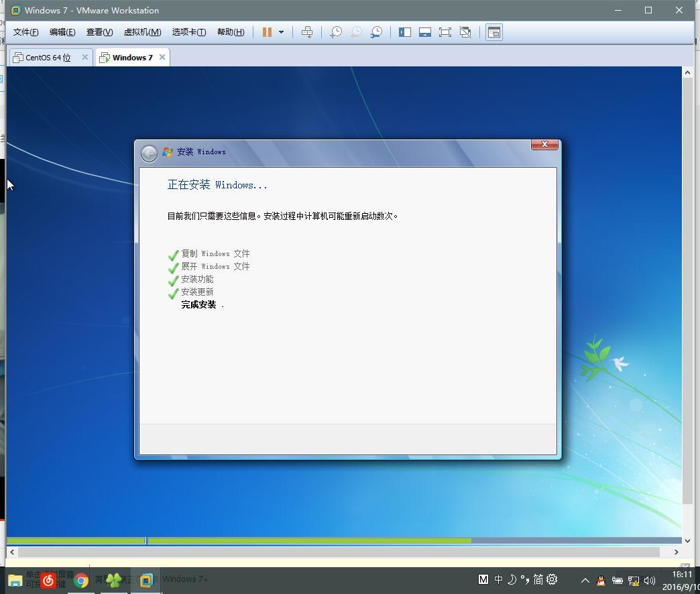Enter full screen mode
Image resolution: width=700 pixels, height=594 pixels.
point(445,32)
